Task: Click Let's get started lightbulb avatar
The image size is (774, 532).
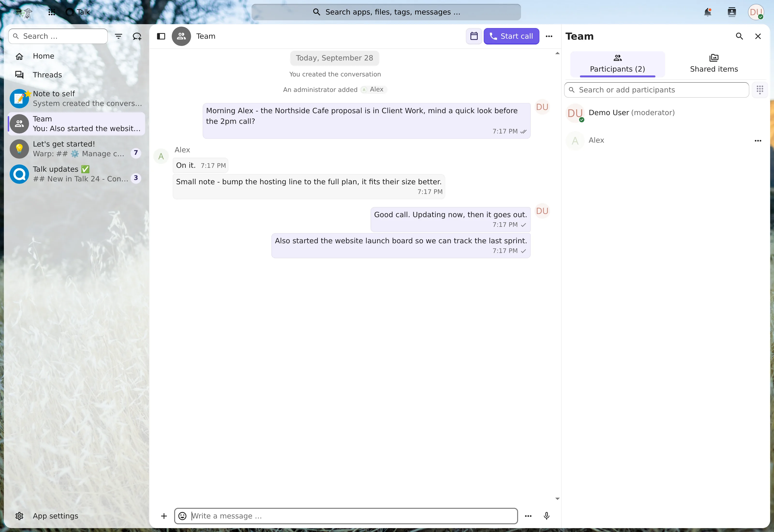Action: (x=19, y=149)
